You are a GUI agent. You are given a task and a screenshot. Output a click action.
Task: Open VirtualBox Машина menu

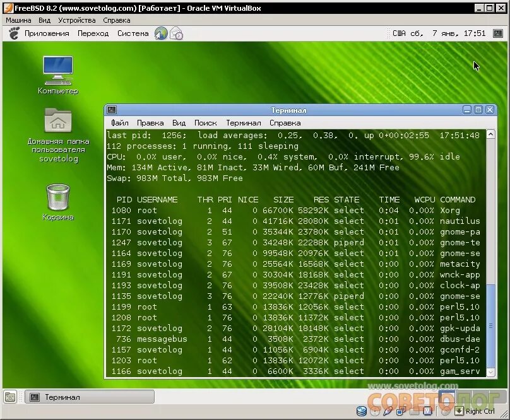18,20
